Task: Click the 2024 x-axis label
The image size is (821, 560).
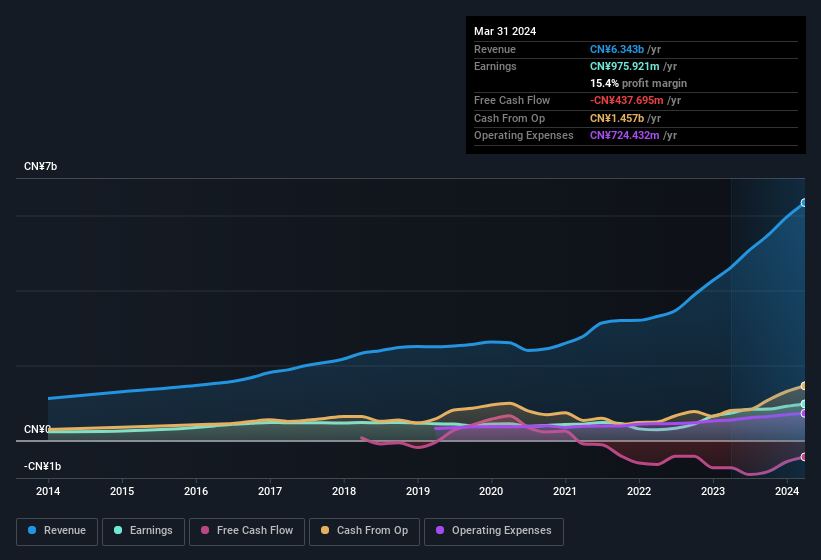Action: [787, 491]
